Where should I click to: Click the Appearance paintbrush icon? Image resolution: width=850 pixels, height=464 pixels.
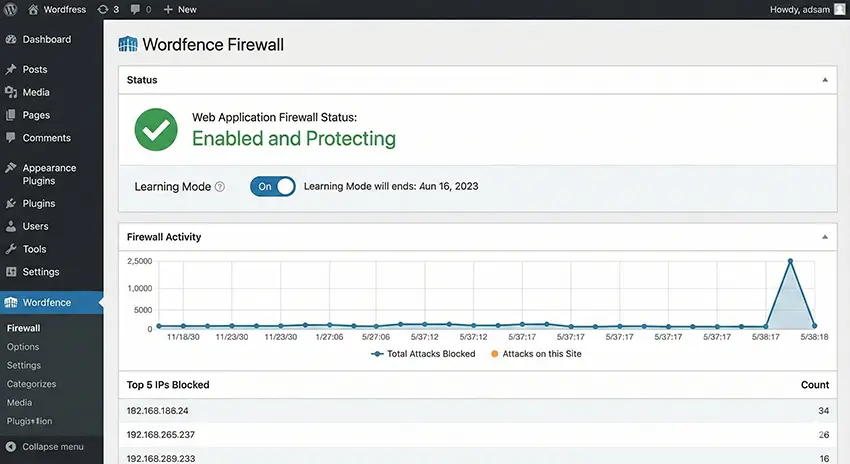pos(11,167)
